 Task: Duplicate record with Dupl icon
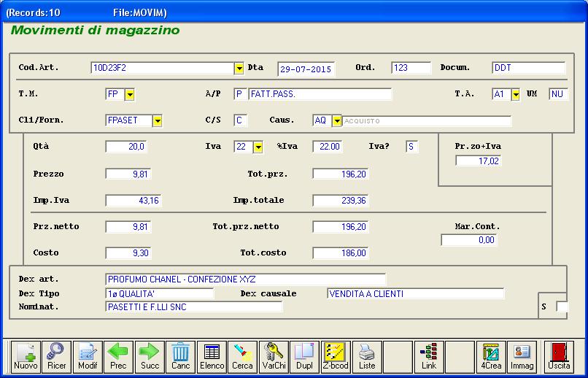[305, 357]
